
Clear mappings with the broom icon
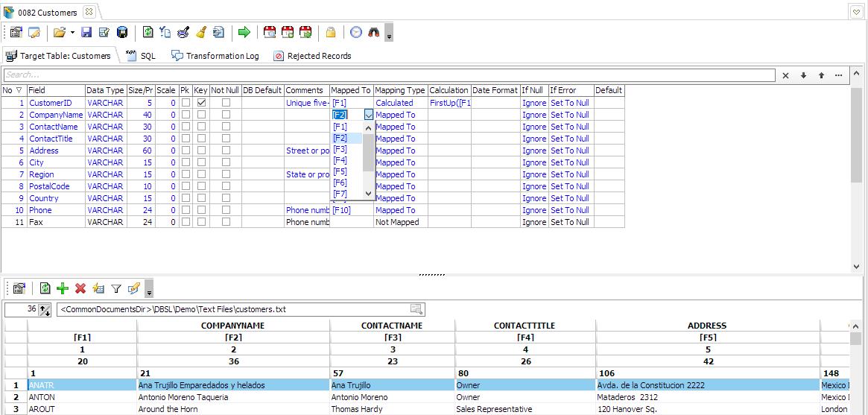click(201, 33)
